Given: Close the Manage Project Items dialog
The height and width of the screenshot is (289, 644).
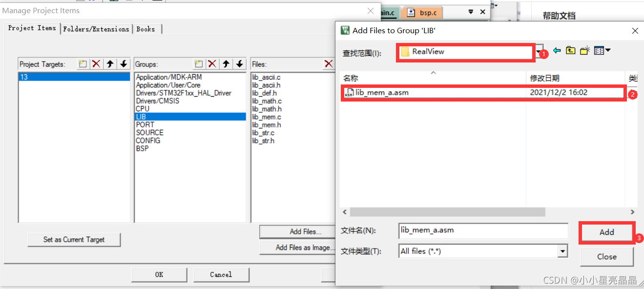Looking at the screenshot, I should (x=371, y=11).
